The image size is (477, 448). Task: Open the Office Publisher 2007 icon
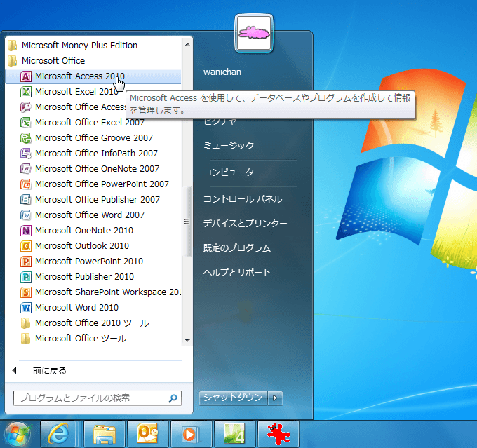[26, 200]
